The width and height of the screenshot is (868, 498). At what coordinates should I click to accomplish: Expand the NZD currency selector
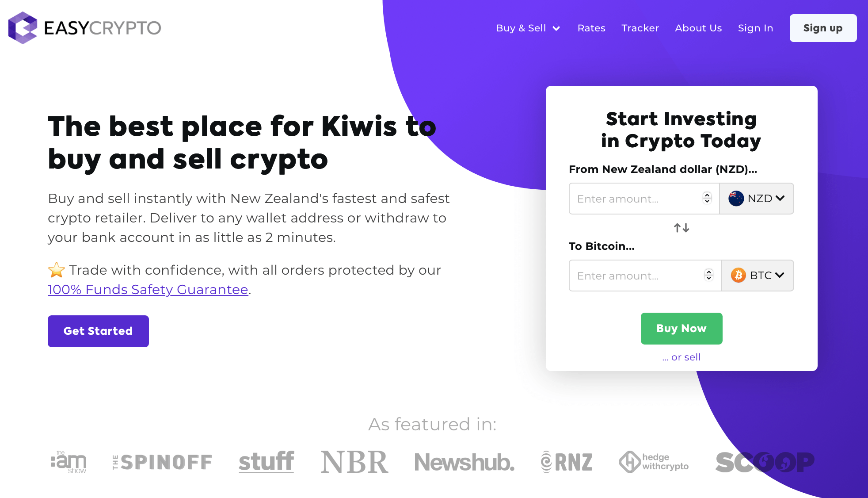click(x=758, y=199)
